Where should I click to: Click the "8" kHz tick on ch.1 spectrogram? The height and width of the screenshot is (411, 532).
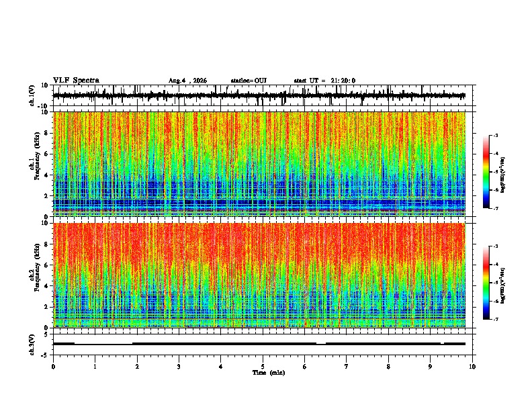[46, 133]
